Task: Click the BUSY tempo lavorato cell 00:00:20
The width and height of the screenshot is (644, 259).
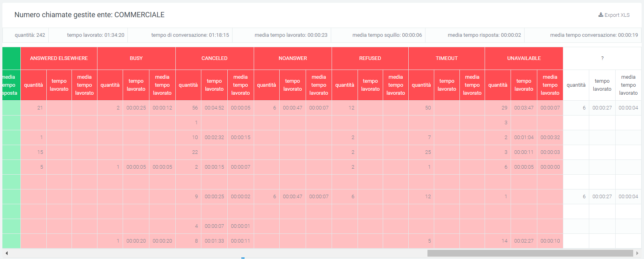Action: click(x=136, y=241)
